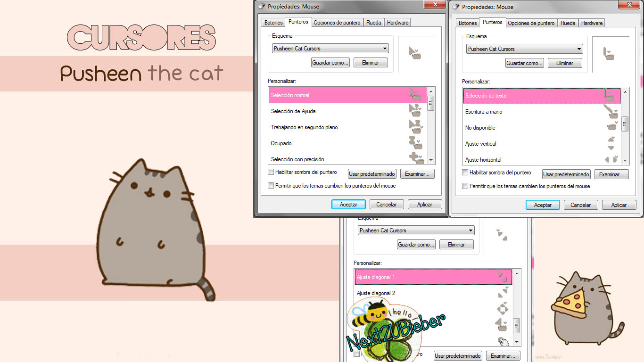Screen dimensions: 644x362
Task: Click the Ocupado busy cursor icon
Action: pos(416,143)
